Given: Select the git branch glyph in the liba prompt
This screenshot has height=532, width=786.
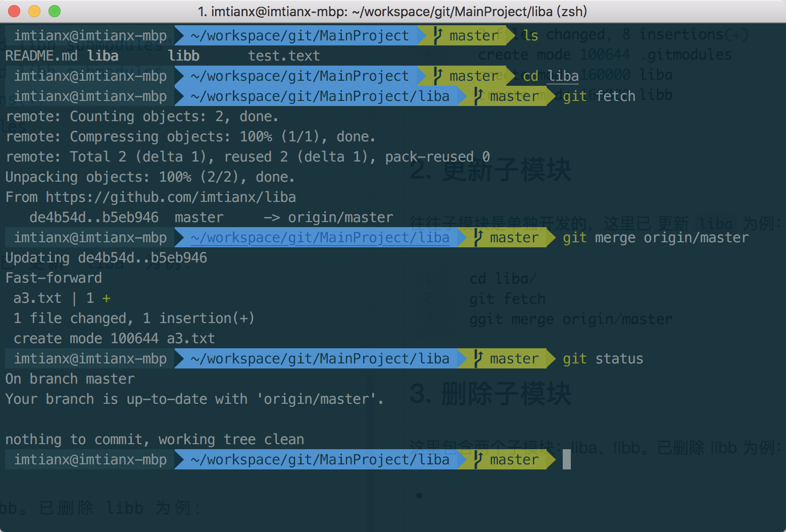Looking at the screenshot, I should 479,96.
